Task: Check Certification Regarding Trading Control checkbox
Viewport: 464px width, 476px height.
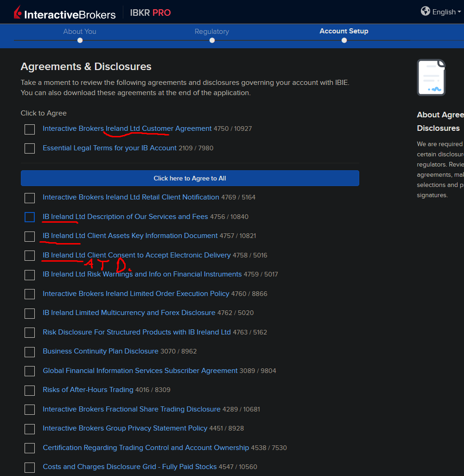Action: pos(30,448)
